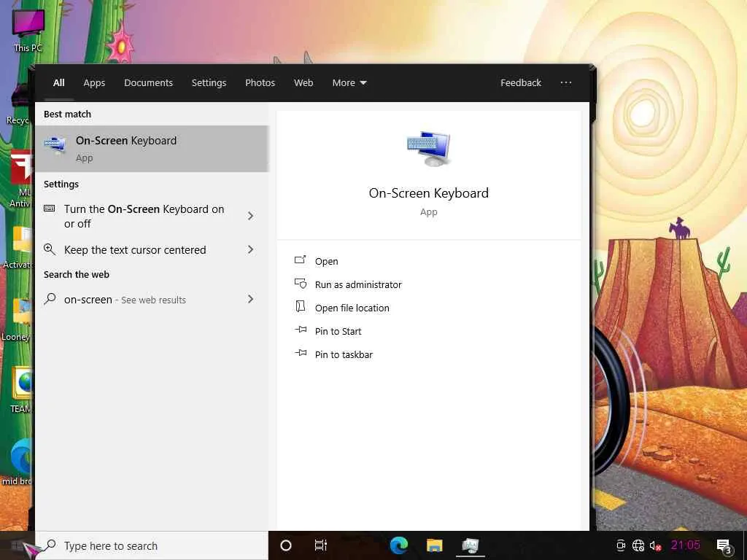Switch to the Apps filter tab
Screen dimensions: 747x560
coord(94,83)
